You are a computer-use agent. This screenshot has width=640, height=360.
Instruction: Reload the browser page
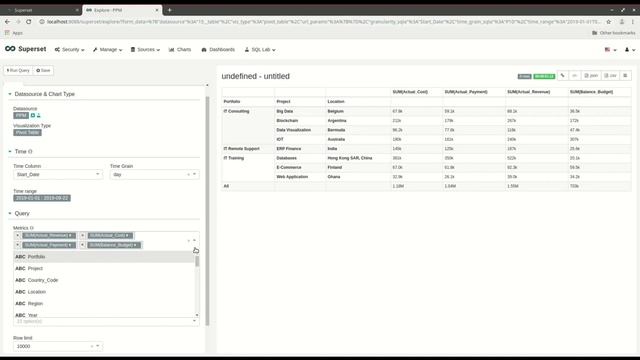pos(29,22)
